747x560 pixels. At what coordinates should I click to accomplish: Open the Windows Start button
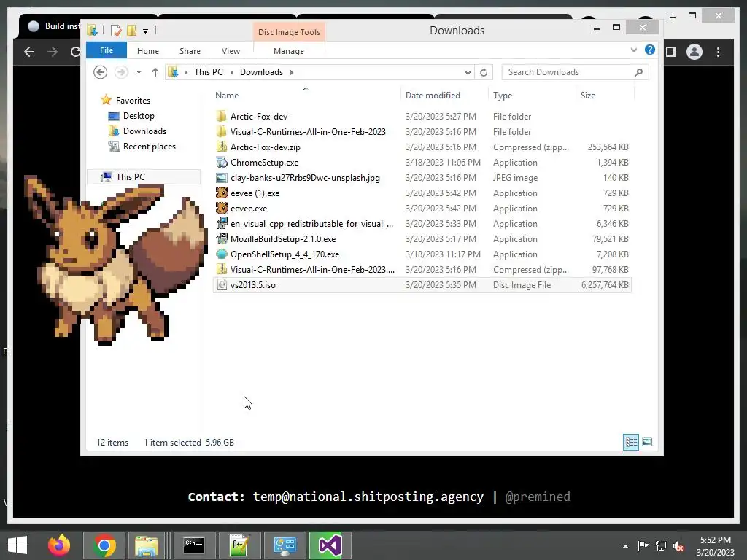18,545
